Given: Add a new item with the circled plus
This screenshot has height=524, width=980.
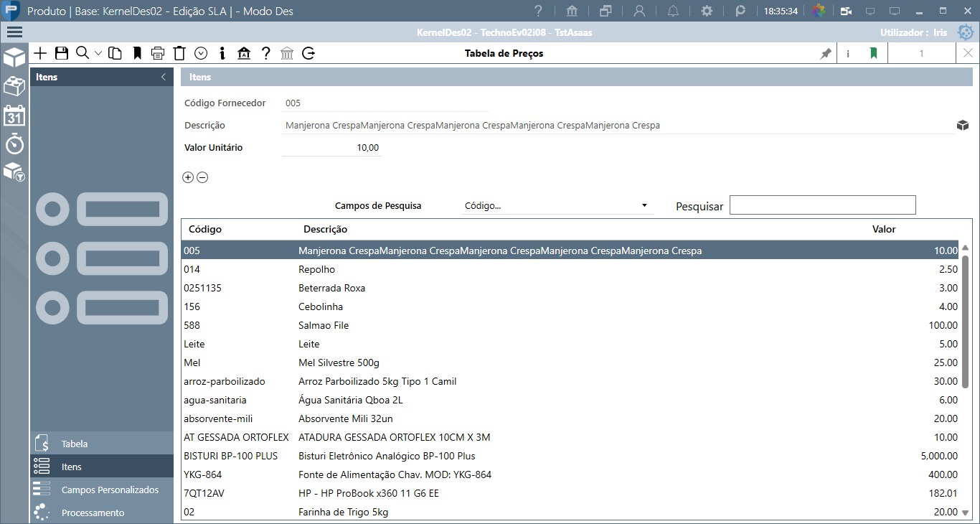Looking at the screenshot, I should (x=188, y=177).
